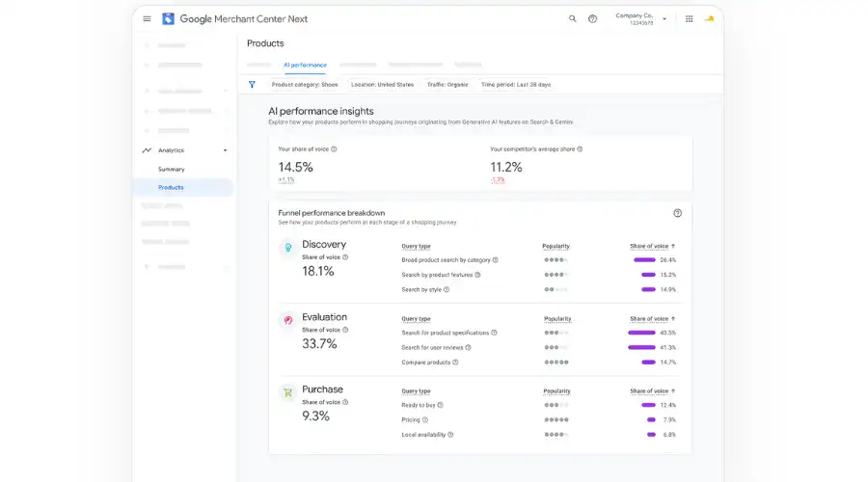Sort Purchase table by Share of voice
The width and height of the screenshot is (868, 482).
(x=652, y=391)
